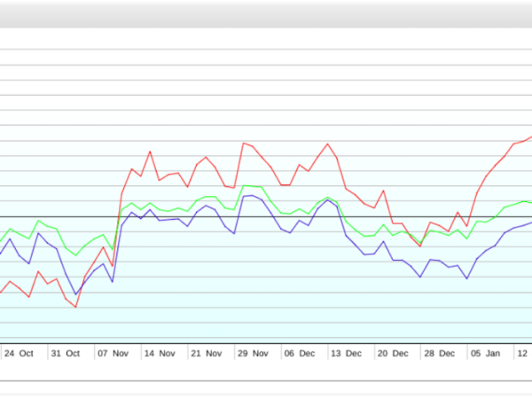532x399 pixels.
Task: Click the blue line's lowest point before 05 Jan
Action: 466,278
